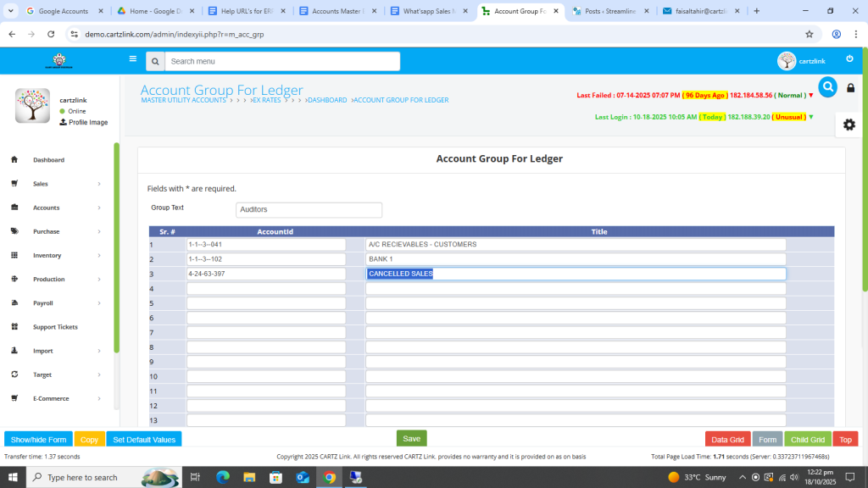Click the hamburger menu toggle icon
The width and height of the screenshot is (868, 488).
132,59
